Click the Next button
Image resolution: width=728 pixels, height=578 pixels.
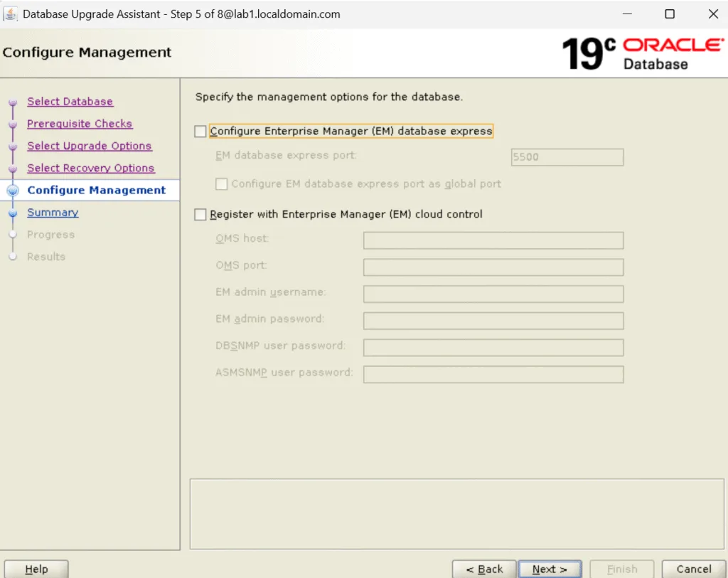550,569
